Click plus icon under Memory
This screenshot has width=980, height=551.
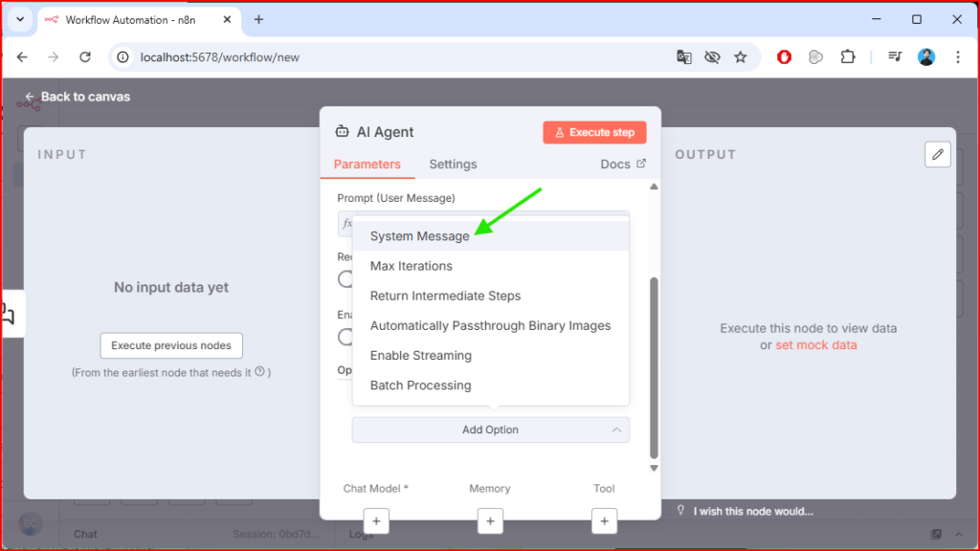tap(490, 521)
